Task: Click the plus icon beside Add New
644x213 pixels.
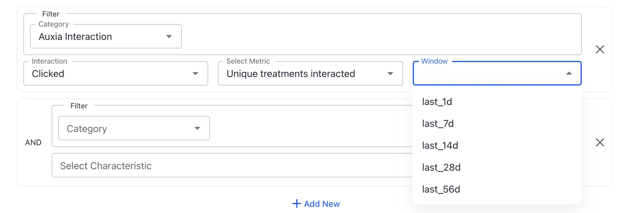Action: [x=297, y=204]
